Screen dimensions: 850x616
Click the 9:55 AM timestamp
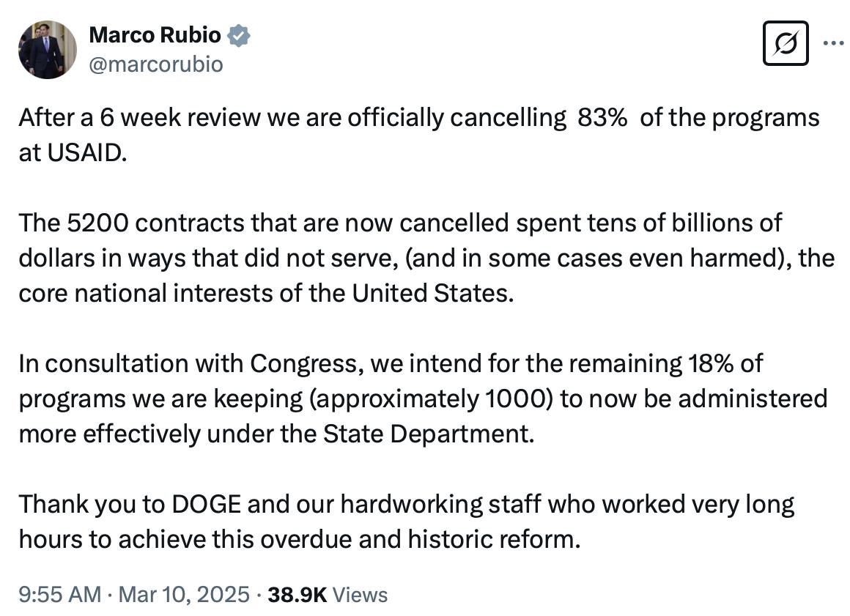coord(59,594)
